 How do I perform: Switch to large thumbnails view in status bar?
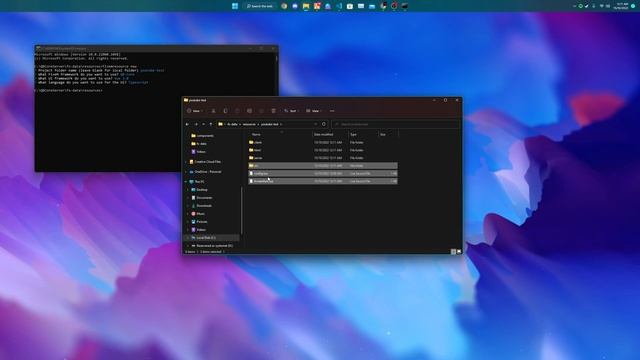(x=459, y=252)
